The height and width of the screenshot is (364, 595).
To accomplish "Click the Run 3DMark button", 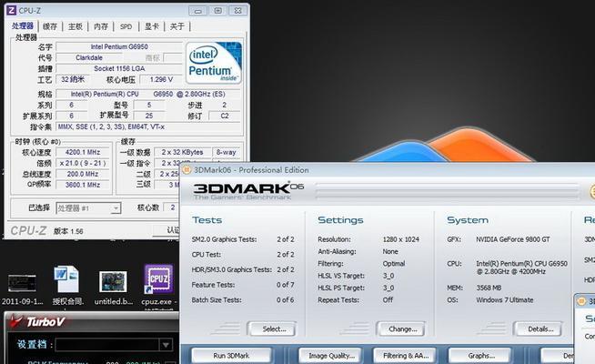I will 231,356.
